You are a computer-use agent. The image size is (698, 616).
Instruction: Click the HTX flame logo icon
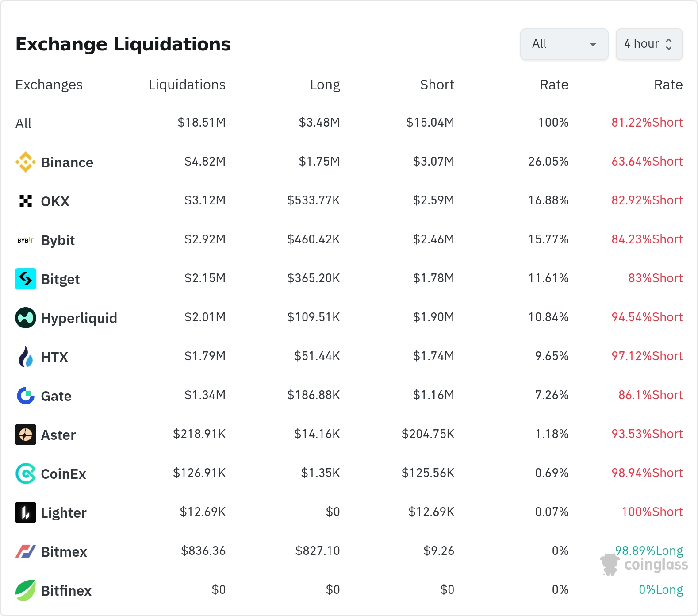pos(26,357)
